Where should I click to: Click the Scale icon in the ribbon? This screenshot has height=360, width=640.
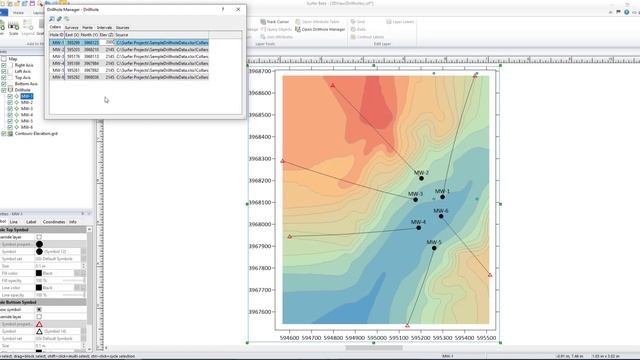13,26
